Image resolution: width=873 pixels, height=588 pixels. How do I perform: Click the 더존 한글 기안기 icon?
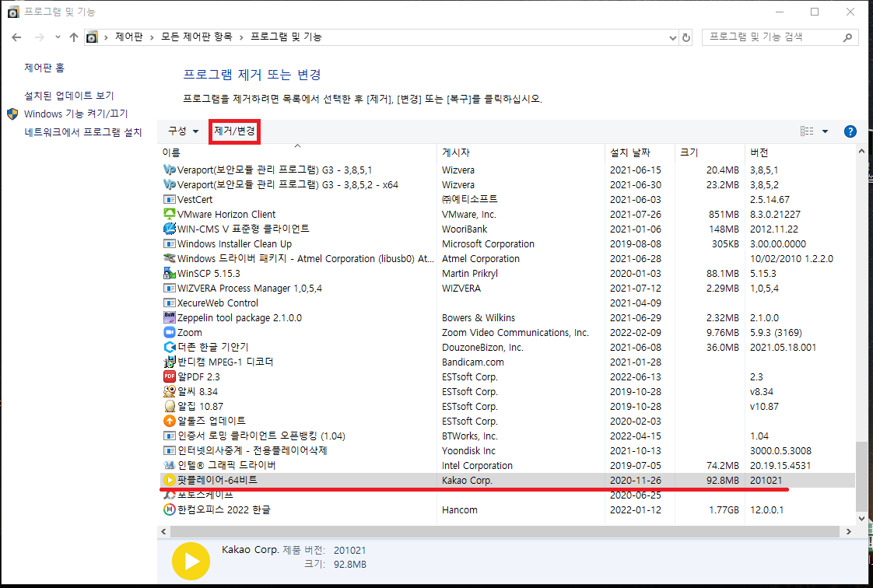170,347
